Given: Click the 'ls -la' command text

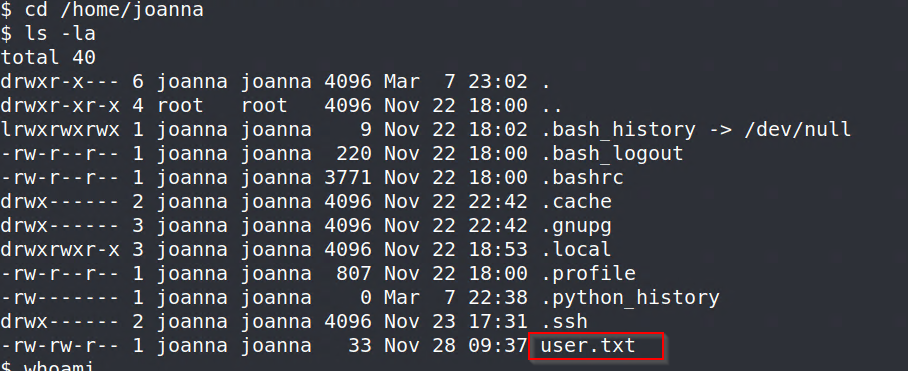Looking at the screenshot, I should tap(60, 34).
